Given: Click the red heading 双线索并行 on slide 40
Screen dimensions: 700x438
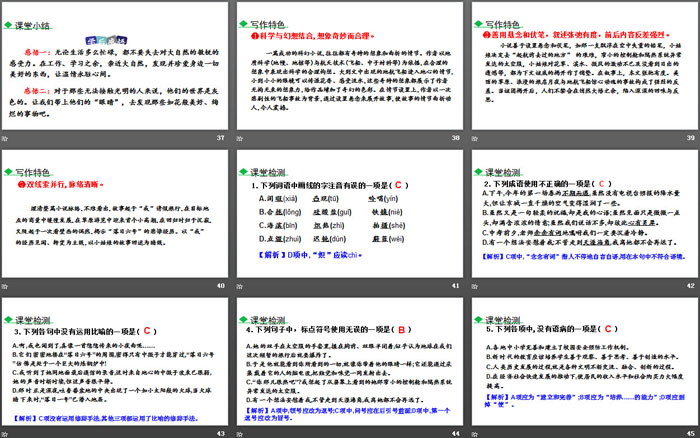Looking at the screenshot, I should (62, 184).
